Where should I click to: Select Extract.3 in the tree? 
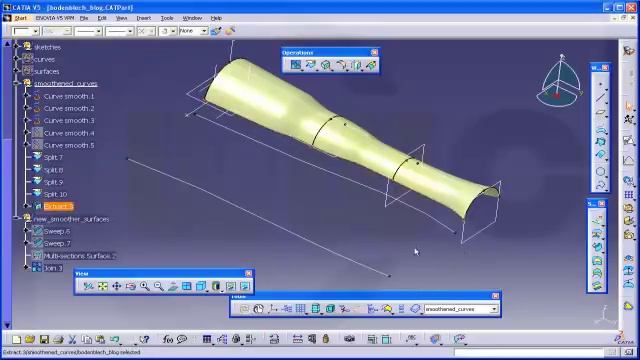(x=58, y=207)
